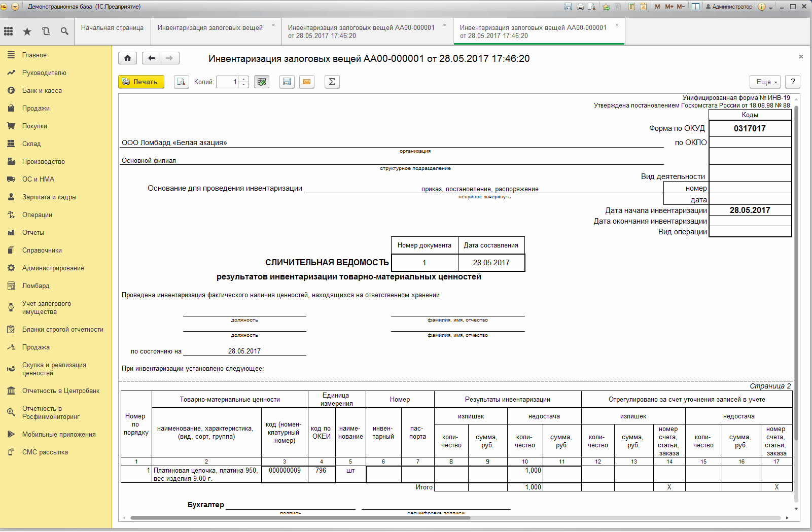Open Покупки section

(56, 126)
